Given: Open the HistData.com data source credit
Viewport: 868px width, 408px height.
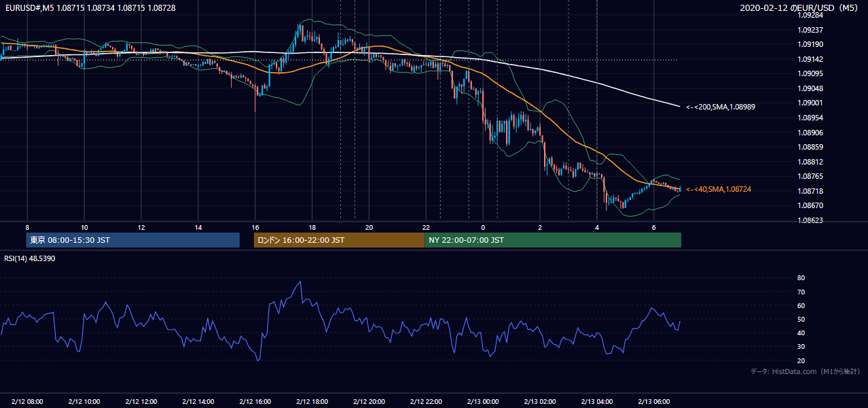Looking at the screenshot, I should pyautogui.click(x=805, y=371).
